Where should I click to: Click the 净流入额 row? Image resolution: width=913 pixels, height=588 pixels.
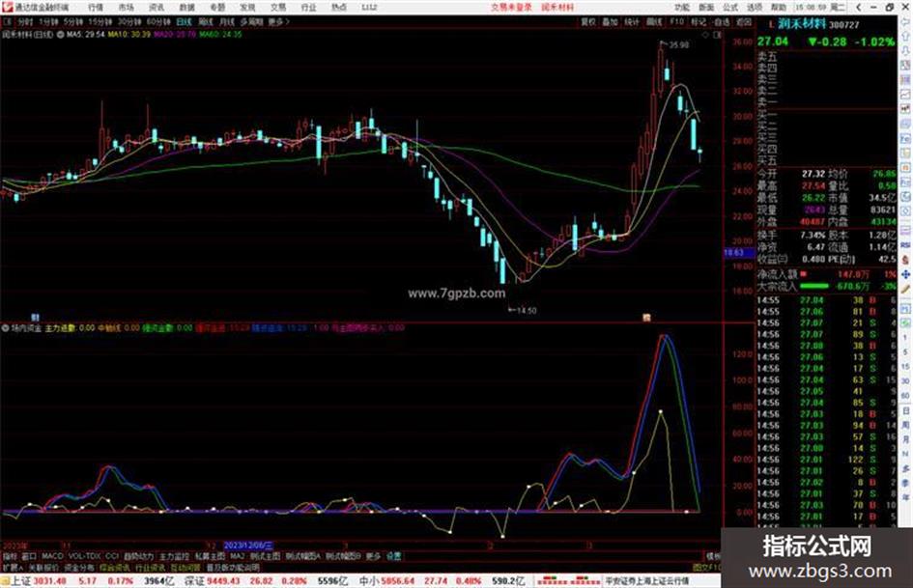827,273
